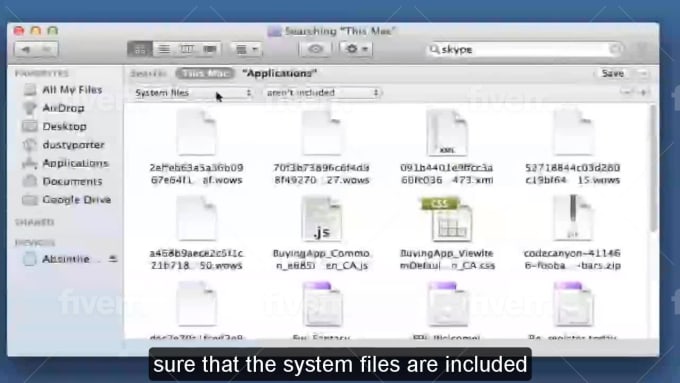Switch to Cover Flow view
This screenshot has width=680, height=383.
(x=210, y=49)
